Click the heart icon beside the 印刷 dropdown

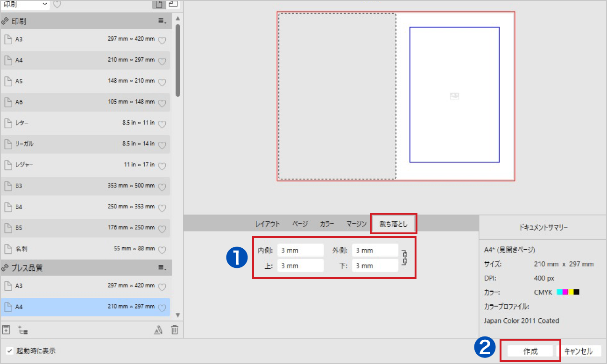(x=57, y=5)
